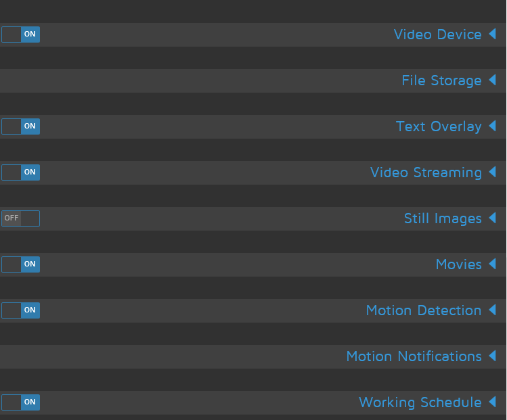
Task: Expand Video Streaming using its arrow
Action: (493, 172)
